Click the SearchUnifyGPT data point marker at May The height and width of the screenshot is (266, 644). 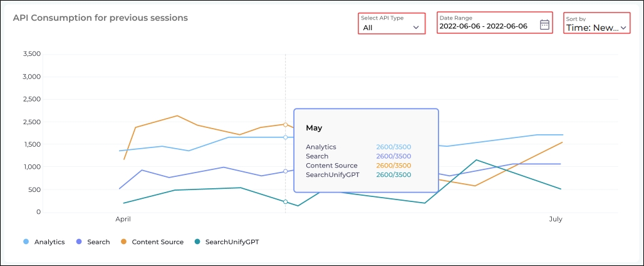[286, 202]
